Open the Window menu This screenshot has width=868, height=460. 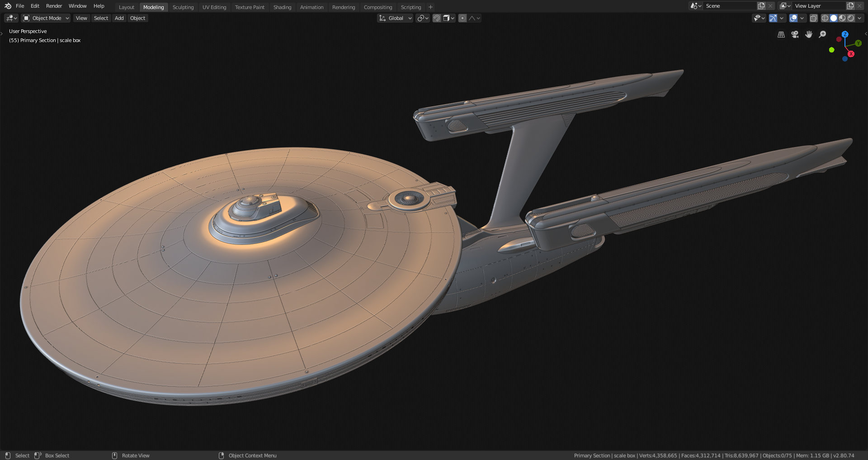(x=77, y=6)
